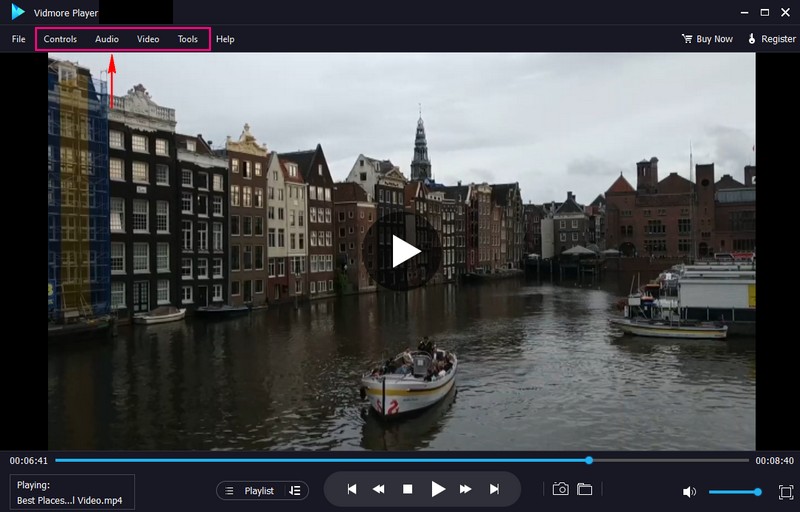
Task: Toggle fullscreen mode
Action: pos(785,492)
